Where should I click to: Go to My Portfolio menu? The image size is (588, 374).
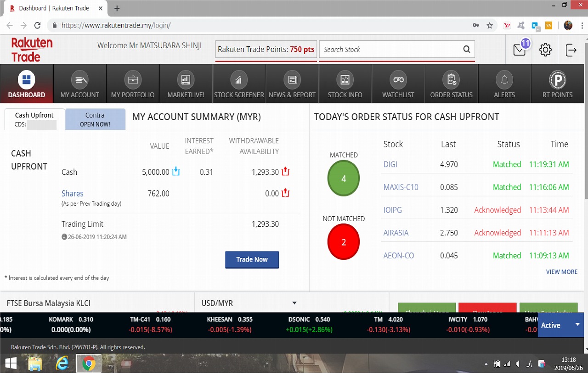(x=133, y=84)
